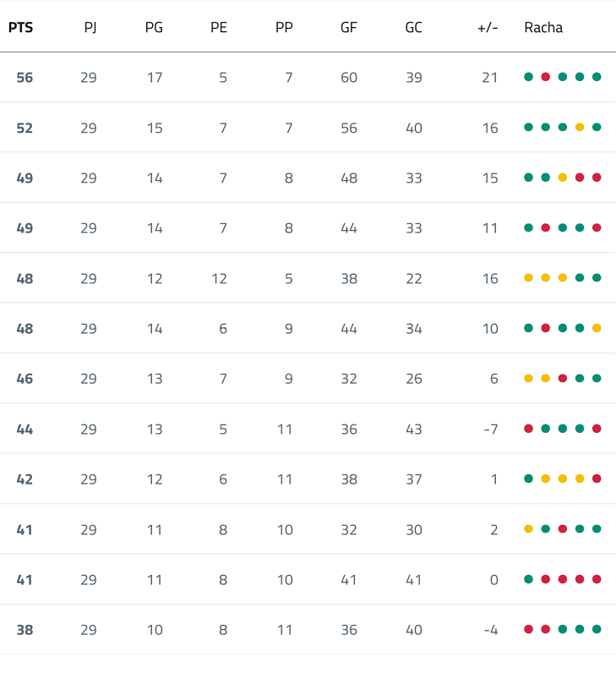Click the red streak dot in the 46-point row
This screenshot has width=616, height=679.
coord(563,379)
